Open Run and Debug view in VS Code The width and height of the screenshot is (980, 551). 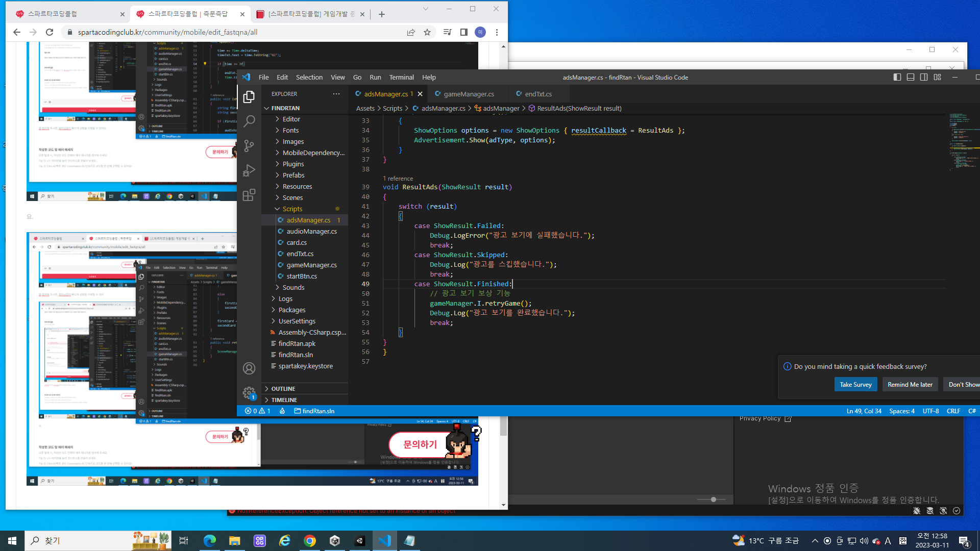[x=249, y=170]
